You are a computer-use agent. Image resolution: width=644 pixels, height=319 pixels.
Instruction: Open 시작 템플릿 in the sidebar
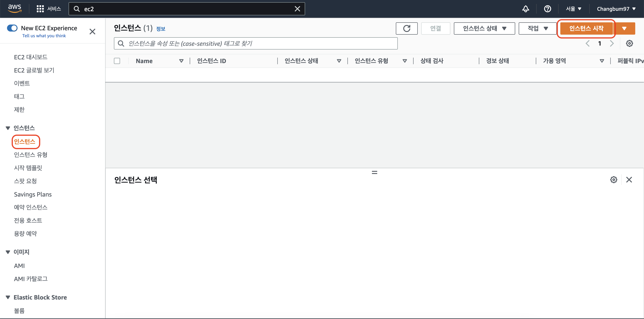coord(28,168)
